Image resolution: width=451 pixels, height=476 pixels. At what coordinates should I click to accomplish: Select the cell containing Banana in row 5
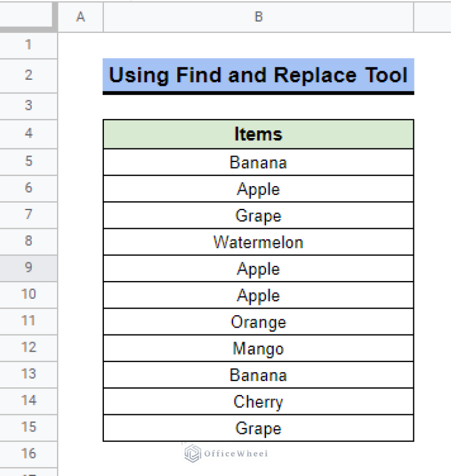[258, 163]
